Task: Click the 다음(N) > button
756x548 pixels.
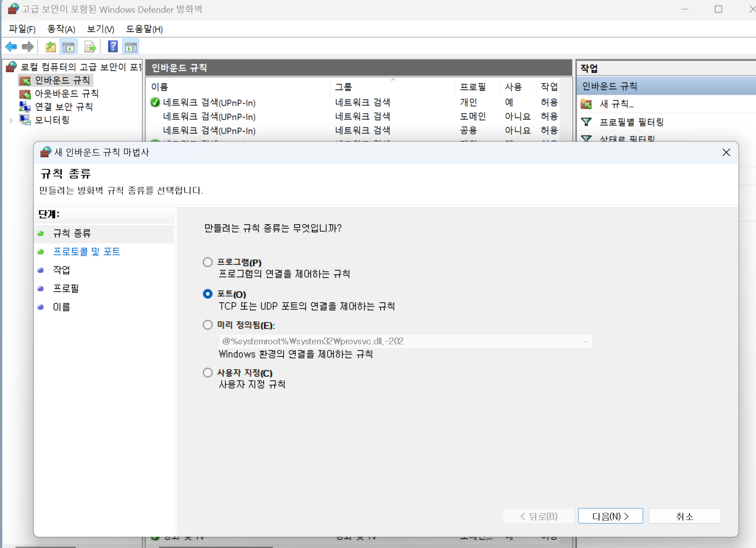Action: point(610,516)
